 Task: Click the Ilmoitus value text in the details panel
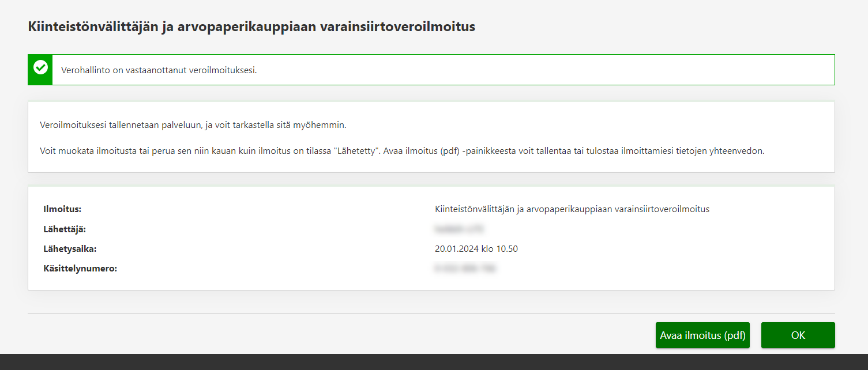point(572,209)
